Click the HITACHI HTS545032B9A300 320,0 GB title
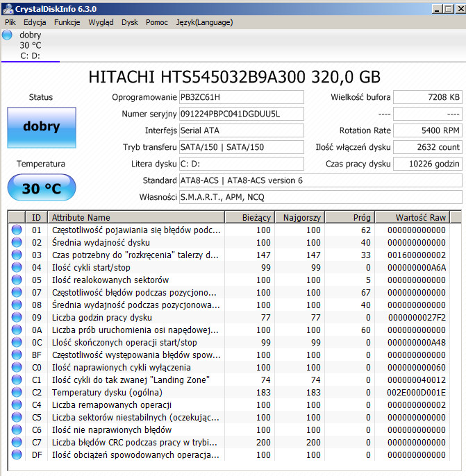The image size is (466, 476). pyautogui.click(x=234, y=77)
